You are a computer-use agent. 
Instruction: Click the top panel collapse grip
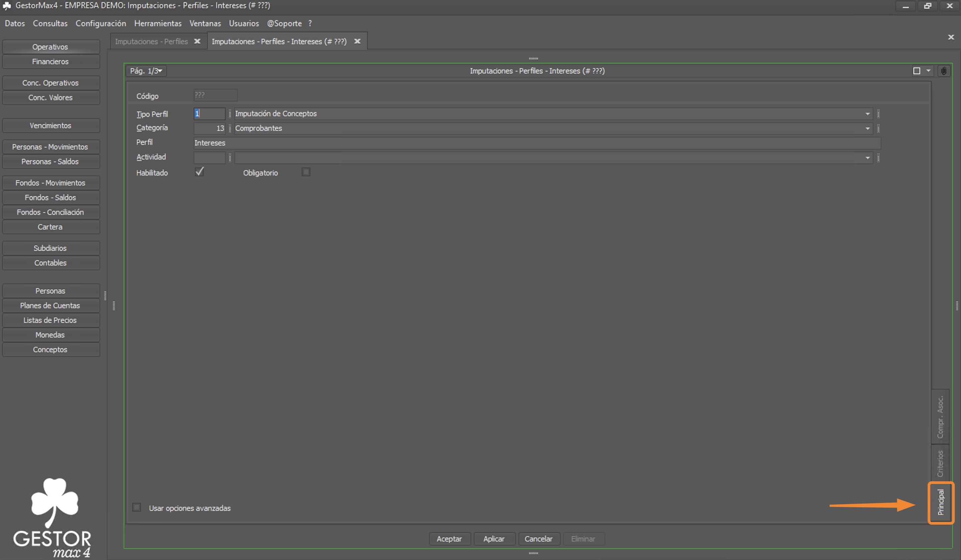[x=534, y=58]
